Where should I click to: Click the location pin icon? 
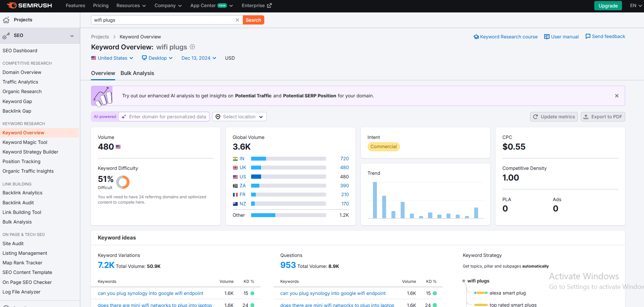click(218, 117)
